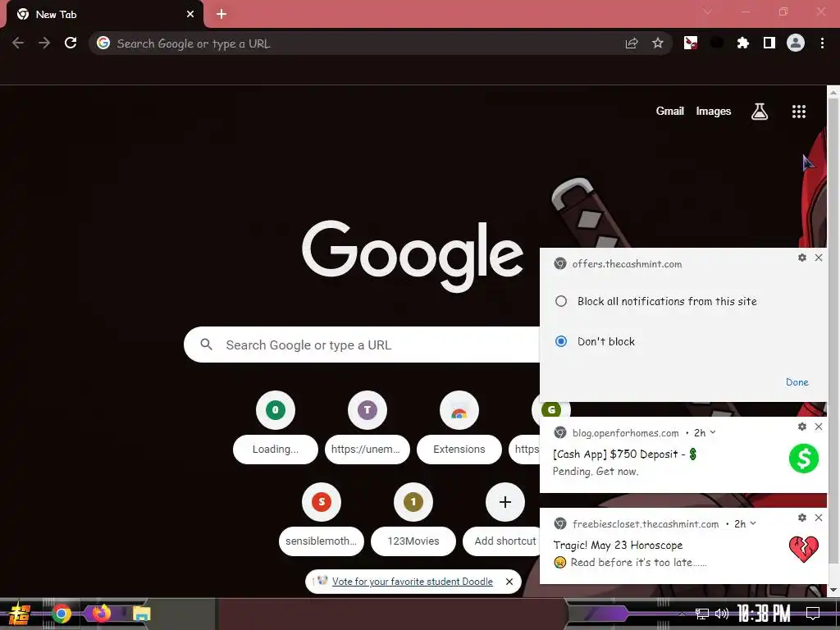Open settings gear on blog.openforhomes.com notification
840x630 pixels.
pyautogui.click(x=802, y=427)
